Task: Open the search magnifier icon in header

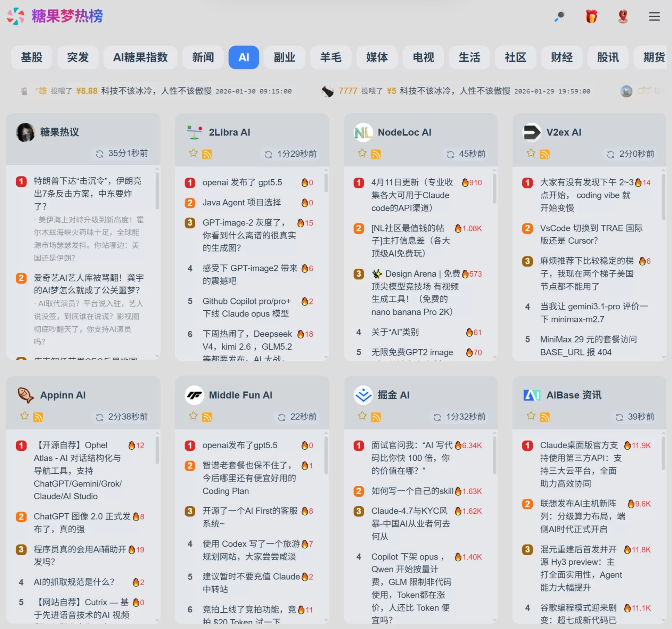Action: coord(560,16)
